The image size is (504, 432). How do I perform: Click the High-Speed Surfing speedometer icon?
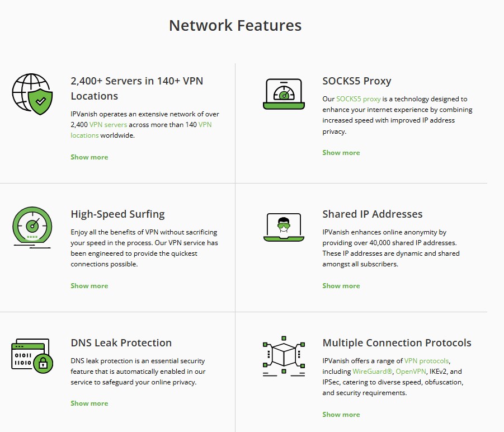(32, 226)
